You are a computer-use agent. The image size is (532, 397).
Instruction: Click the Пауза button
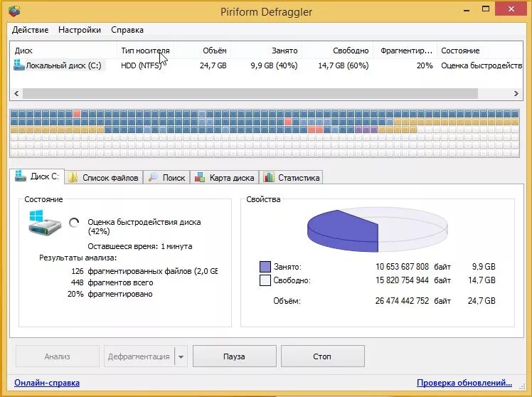(x=235, y=356)
